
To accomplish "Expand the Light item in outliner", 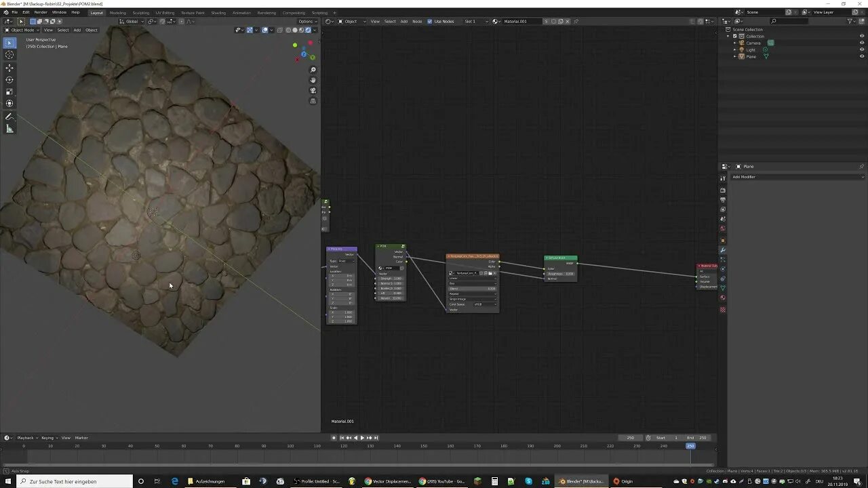I will pyautogui.click(x=735, y=49).
